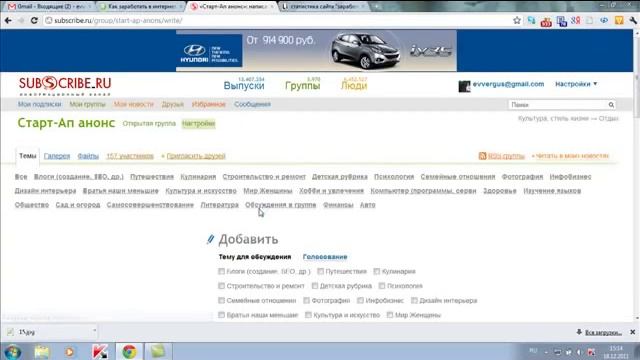Viewport: 640px width, 360px height.
Task: Open the Hyundai ix35 banner ad
Action: pyautogui.click(x=316, y=51)
